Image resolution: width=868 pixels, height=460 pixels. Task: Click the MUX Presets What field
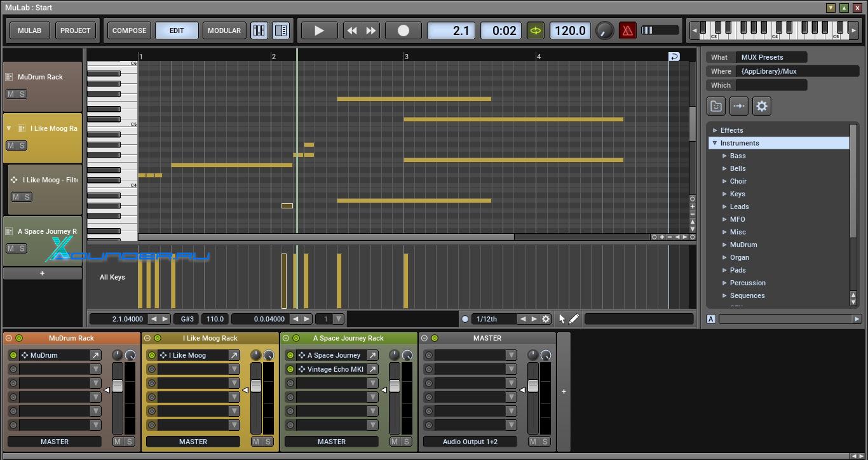coord(771,57)
